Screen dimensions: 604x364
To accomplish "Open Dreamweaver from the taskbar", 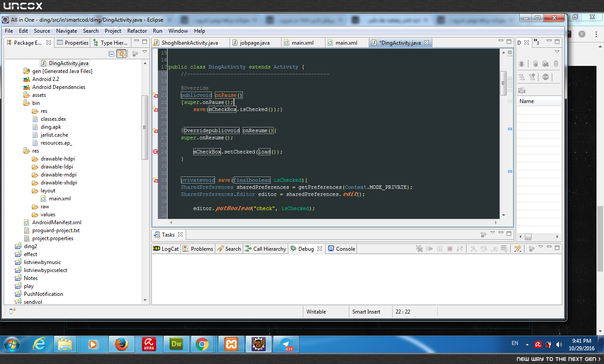I will (x=176, y=344).
